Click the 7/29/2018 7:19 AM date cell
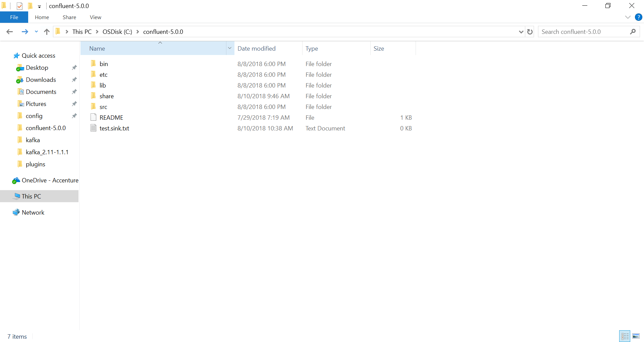This screenshot has height=342, width=644. [x=263, y=118]
